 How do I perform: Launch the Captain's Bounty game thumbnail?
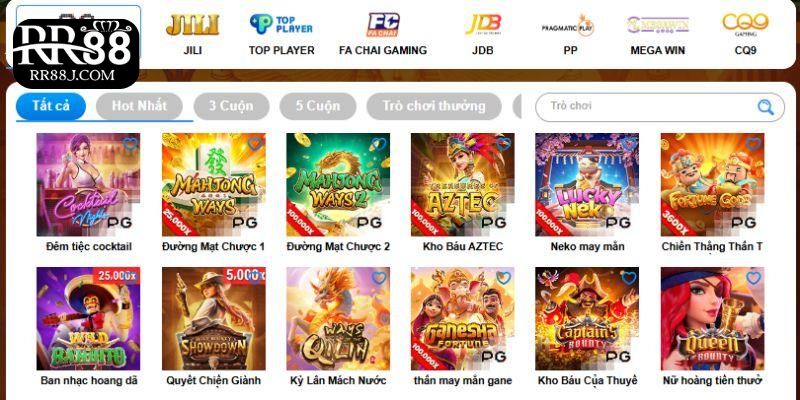[x=587, y=319]
